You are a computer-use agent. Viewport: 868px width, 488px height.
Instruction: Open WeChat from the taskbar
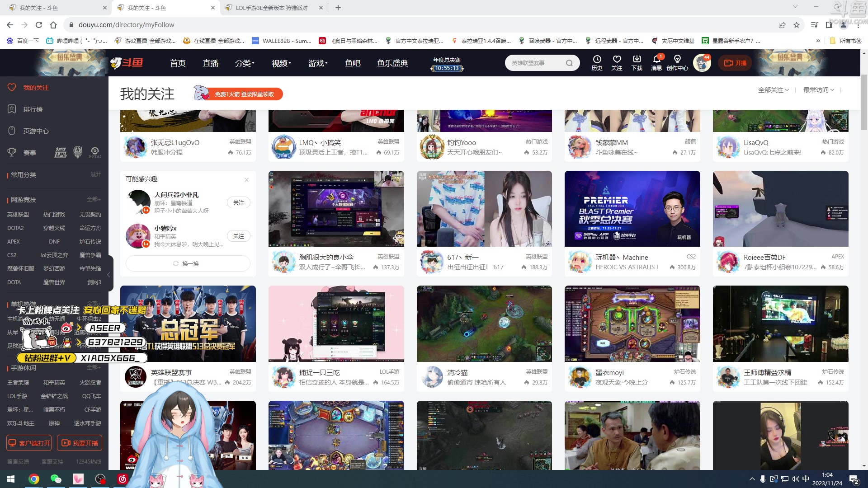point(56,479)
